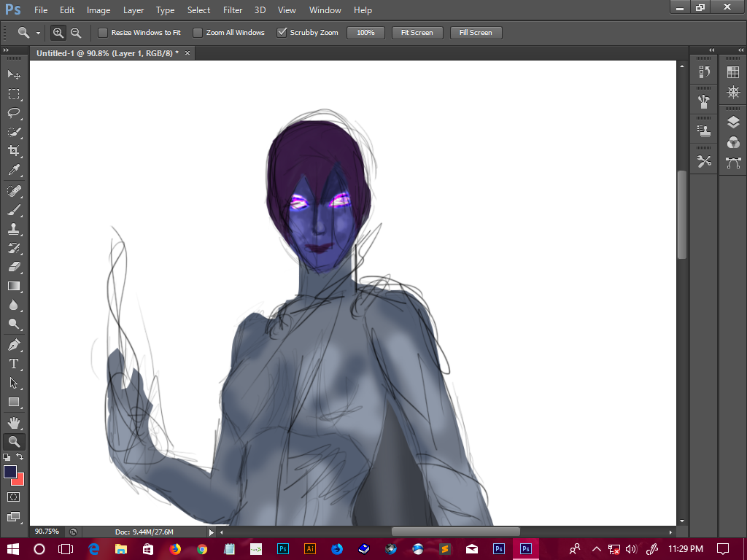This screenshot has height=560, width=747.
Task: Open the Image menu
Action: (98, 10)
